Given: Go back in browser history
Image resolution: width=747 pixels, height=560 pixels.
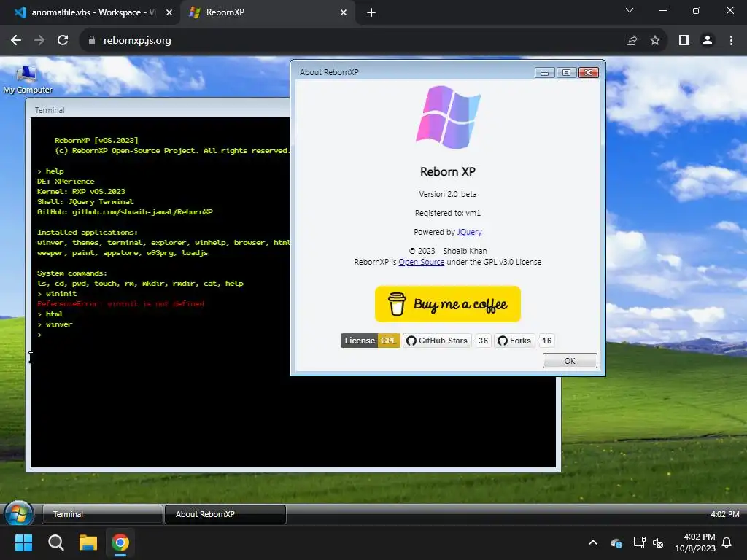Looking at the screenshot, I should [16, 41].
